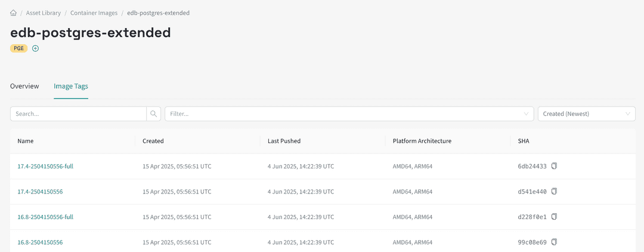Copy SHA 6db24433 with the copy icon

point(554,166)
